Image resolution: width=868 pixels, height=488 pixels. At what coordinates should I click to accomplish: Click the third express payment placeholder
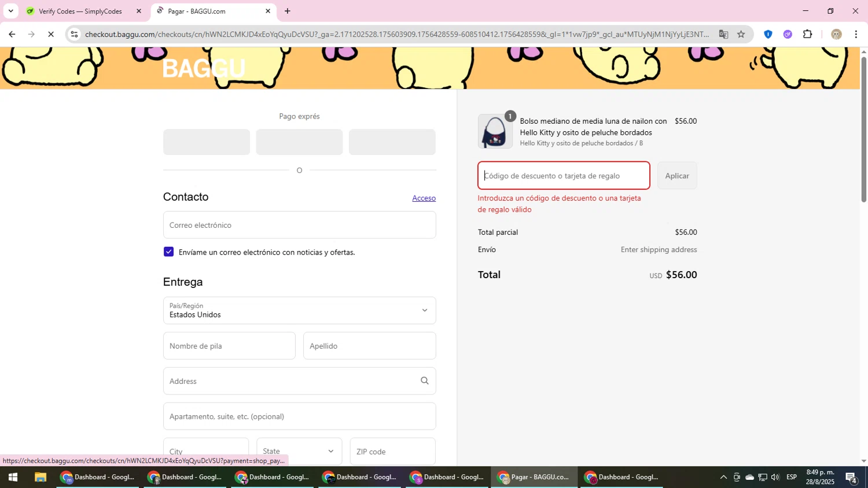click(x=392, y=142)
